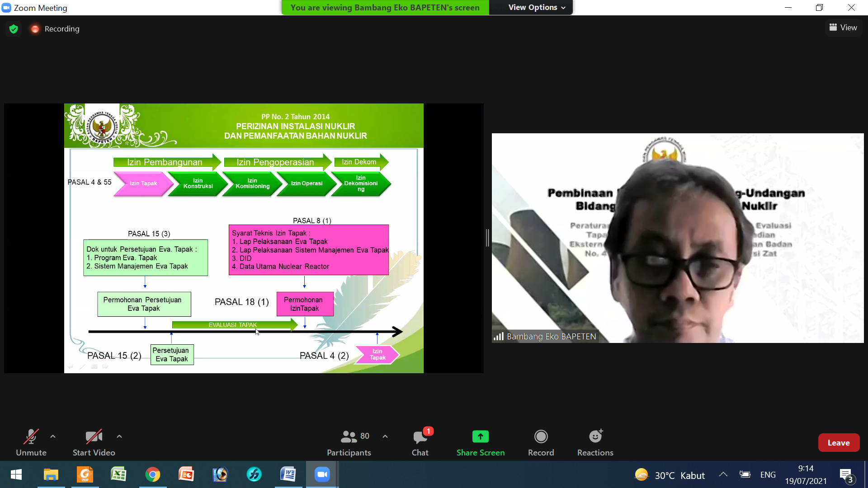Open the PDF reader taskbar icon
The width and height of the screenshot is (868, 488).
pyautogui.click(x=85, y=474)
